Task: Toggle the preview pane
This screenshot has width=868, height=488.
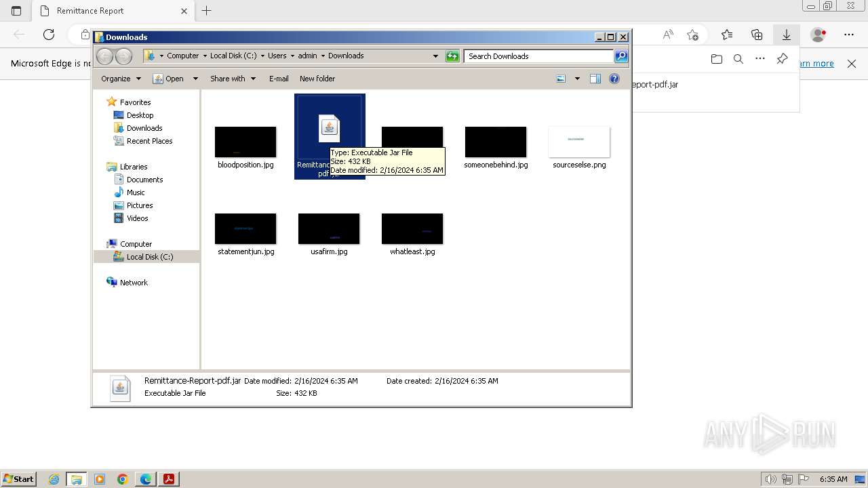Action: coord(595,79)
